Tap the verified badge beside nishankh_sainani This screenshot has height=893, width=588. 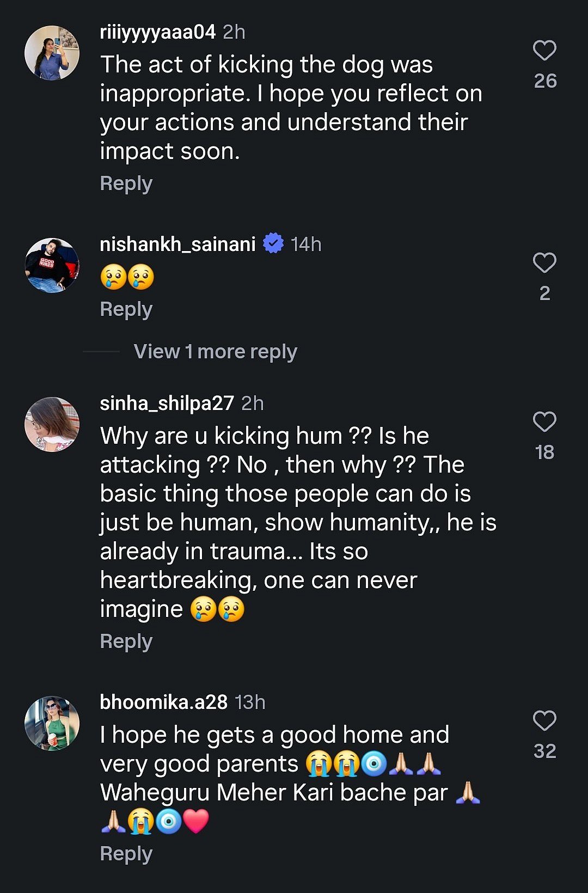(x=273, y=243)
